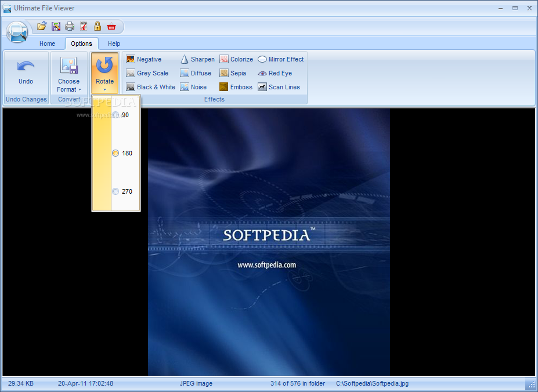The width and height of the screenshot is (538, 392).
Task: Click the open folder quick-access icon
Action: (42, 26)
